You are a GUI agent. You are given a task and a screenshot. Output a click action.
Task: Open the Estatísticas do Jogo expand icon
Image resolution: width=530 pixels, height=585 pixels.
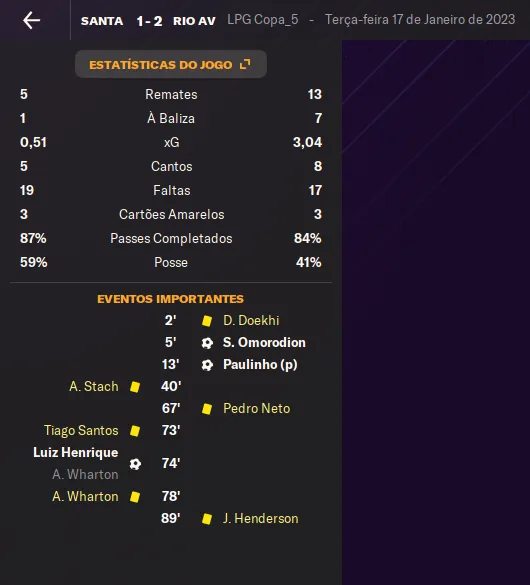(x=245, y=64)
